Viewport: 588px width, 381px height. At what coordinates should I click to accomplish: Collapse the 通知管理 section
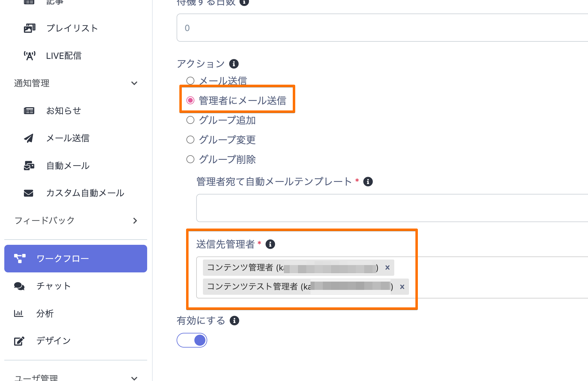134,83
